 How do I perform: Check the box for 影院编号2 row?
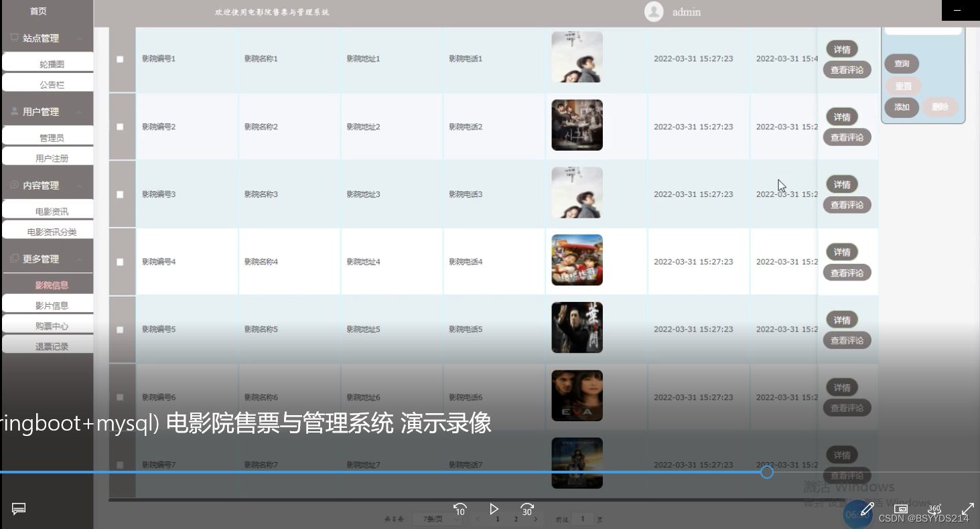(120, 127)
